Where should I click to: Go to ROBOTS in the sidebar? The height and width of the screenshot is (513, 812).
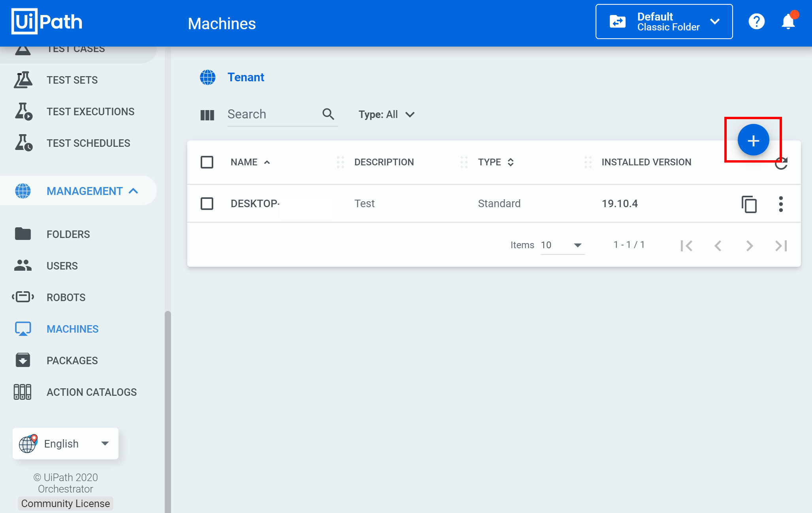coord(66,298)
